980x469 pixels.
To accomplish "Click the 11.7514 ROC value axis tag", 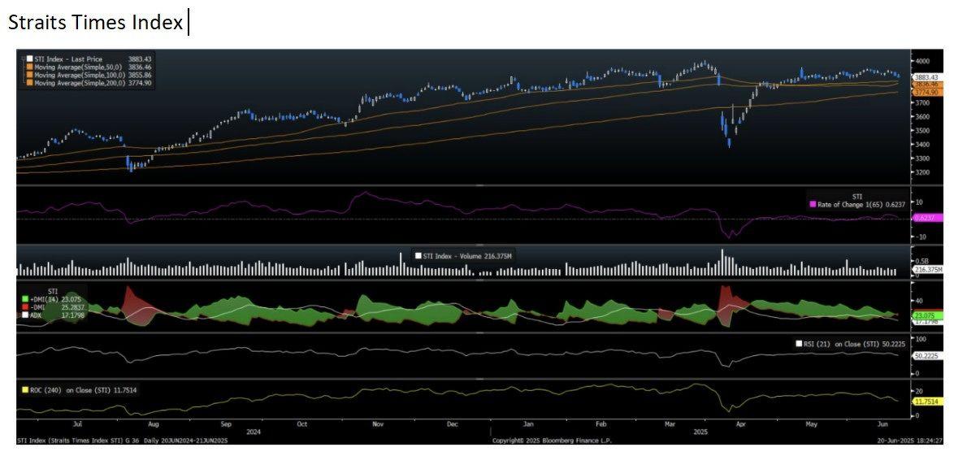I will click(x=927, y=402).
